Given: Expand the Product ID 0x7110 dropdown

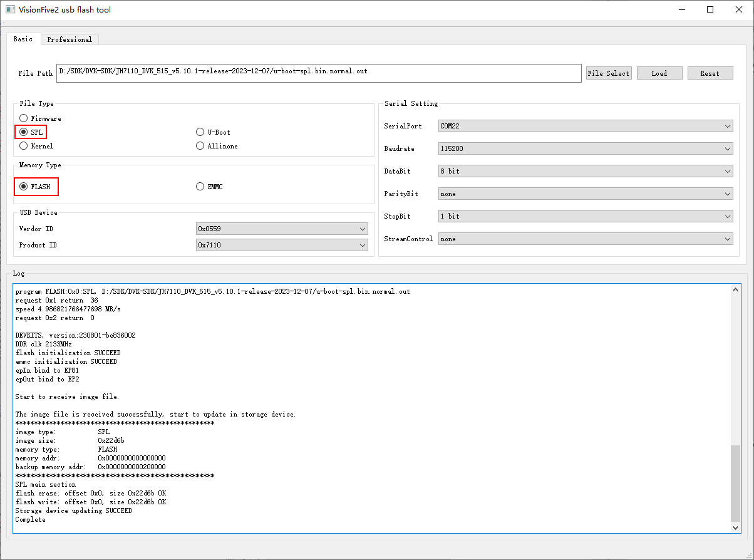Looking at the screenshot, I should click(281, 246).
